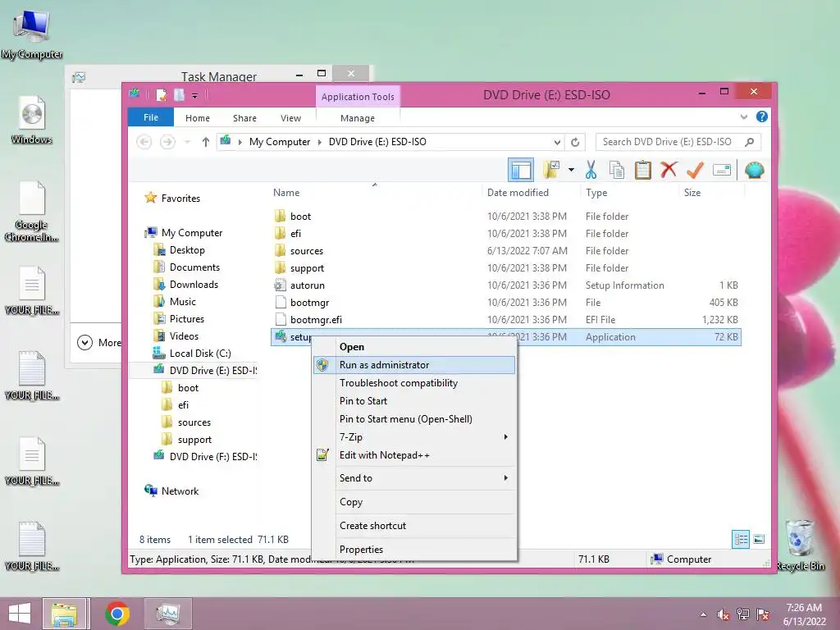
Task: Expand the 7-Zip submenu
Action: pyautogui.click(x=414, y=437)
